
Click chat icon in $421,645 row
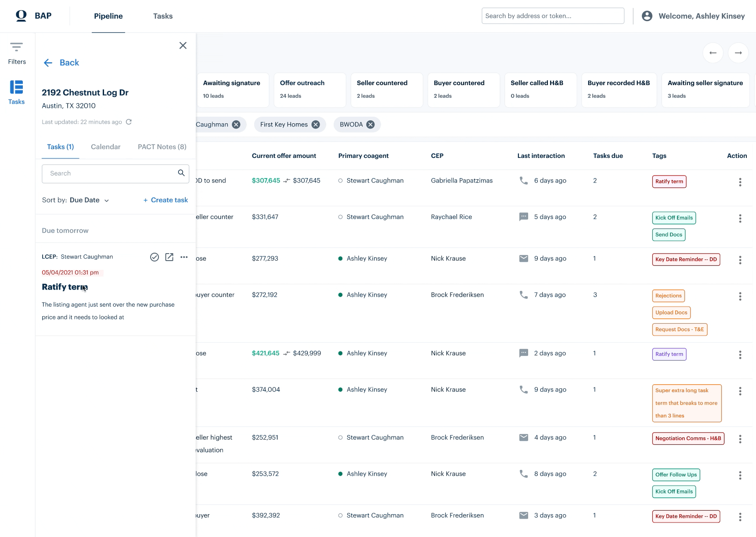point(523,353)
